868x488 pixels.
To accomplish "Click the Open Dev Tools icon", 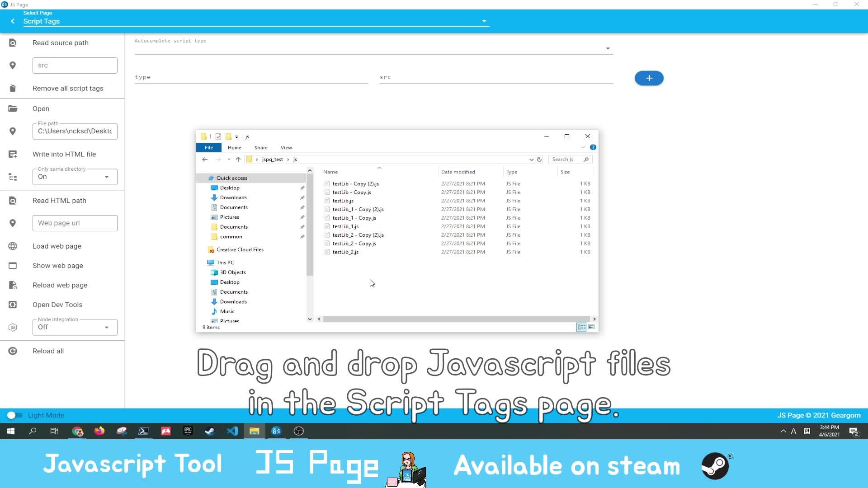I will coord(13,305).
